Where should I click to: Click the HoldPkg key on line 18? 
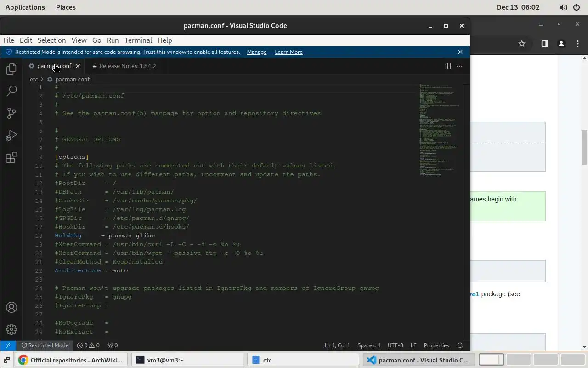[x=68, y=236]
